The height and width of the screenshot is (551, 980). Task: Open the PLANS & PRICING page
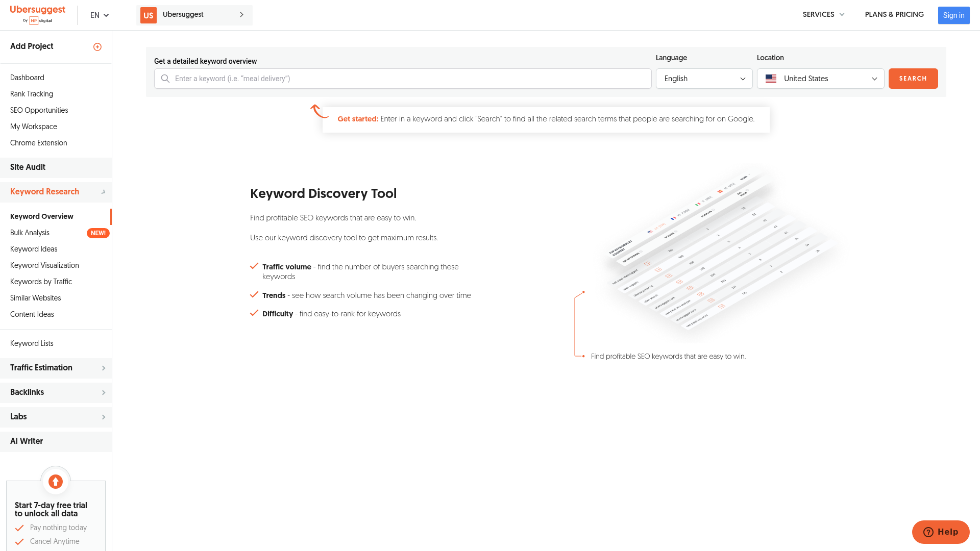(894, 15)
